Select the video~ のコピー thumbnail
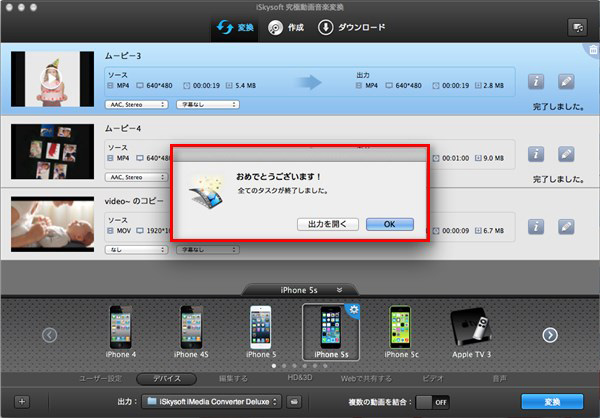 pyautogui.click(x=52, y=224)
